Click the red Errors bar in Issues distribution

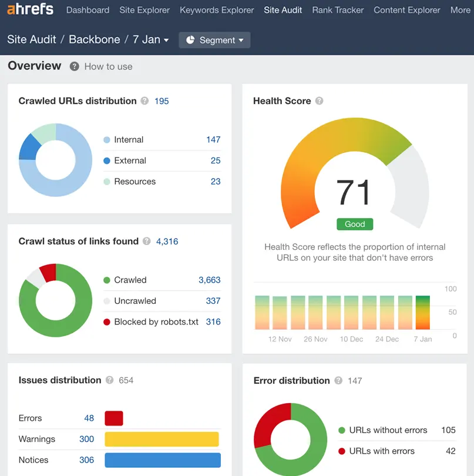point(114,418)
